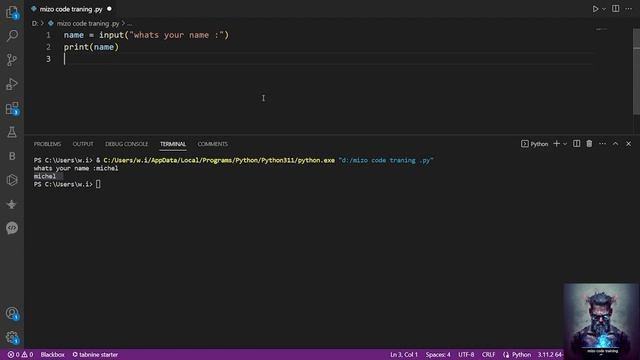Screen dimensions: 640x360
Task: Open the Blackbox sidebar icon
Action: pyautogui.click(x=12, y=156)
